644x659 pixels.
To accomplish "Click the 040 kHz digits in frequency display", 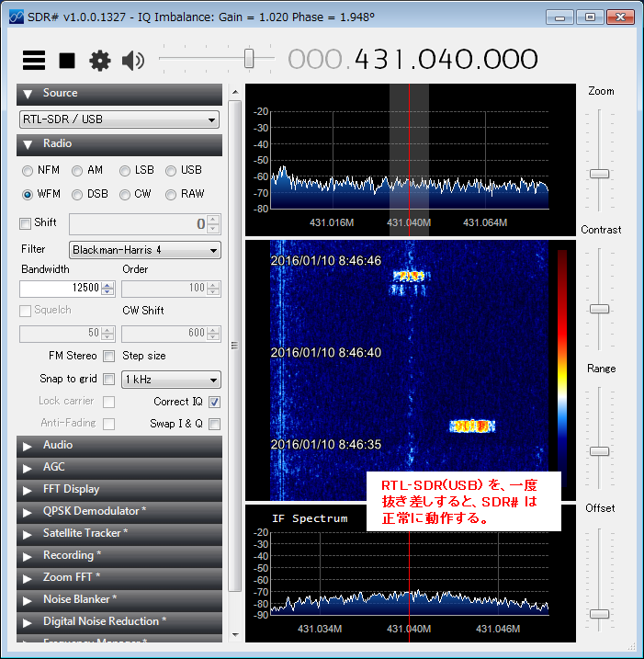I will (446, 59).
